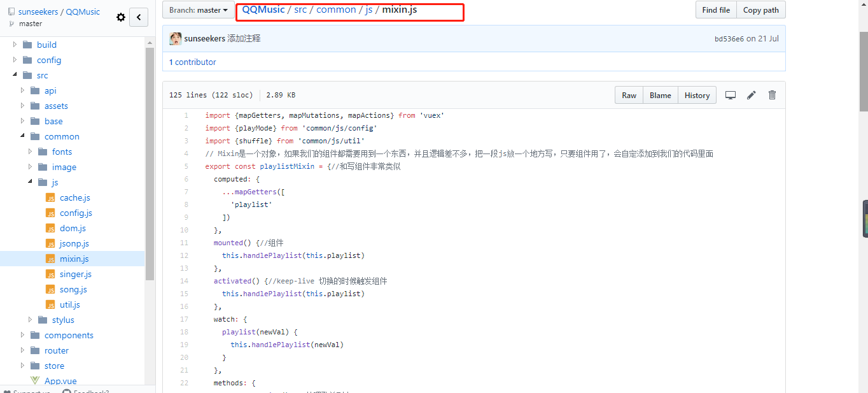Open the sunseekers author link

(x=204, y=39)
